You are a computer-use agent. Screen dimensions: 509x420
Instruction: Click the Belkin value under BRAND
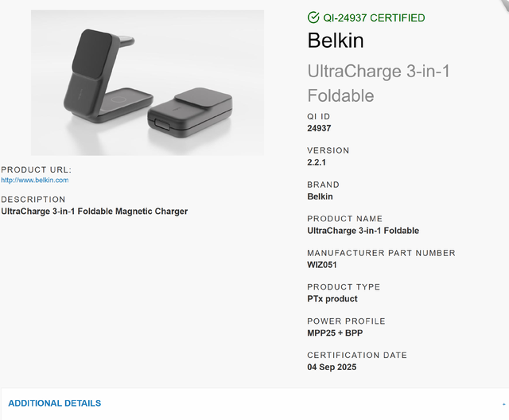[320, 196]
